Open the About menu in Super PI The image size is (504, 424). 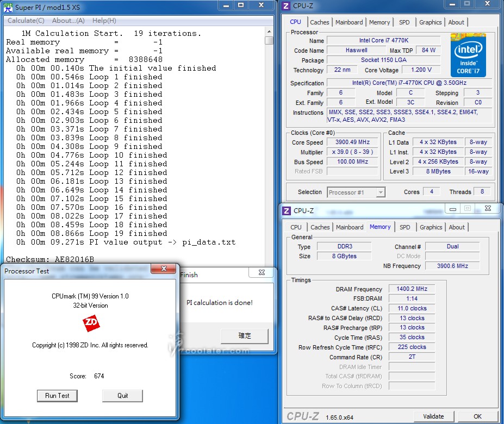click(68, 21)
